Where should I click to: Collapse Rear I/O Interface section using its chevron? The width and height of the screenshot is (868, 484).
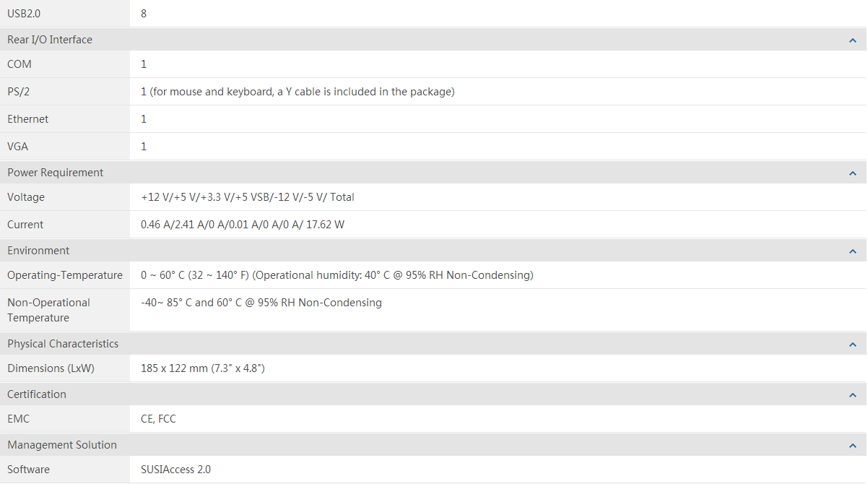point(853,40)
